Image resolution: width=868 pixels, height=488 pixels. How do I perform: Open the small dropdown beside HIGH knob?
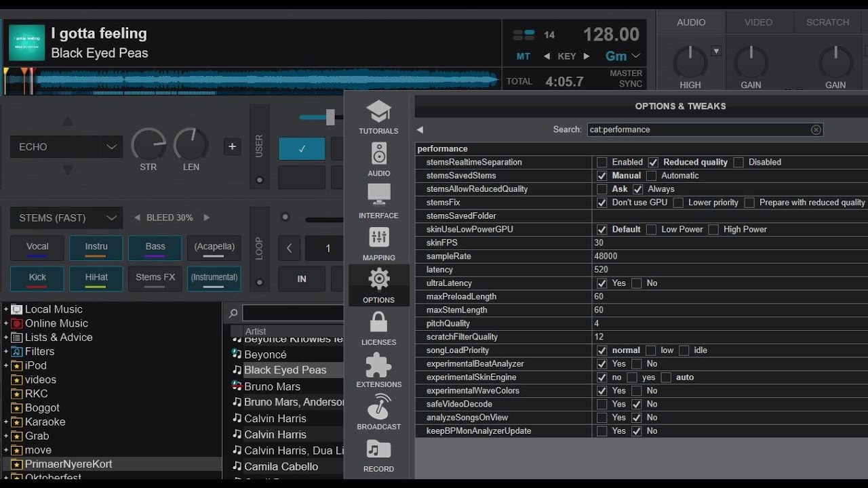716,51
